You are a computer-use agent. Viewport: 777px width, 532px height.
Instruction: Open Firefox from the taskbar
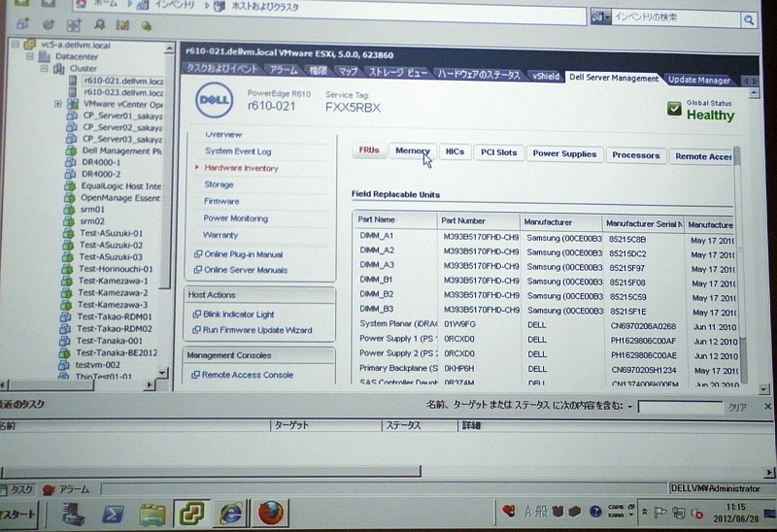coord(271,513)
